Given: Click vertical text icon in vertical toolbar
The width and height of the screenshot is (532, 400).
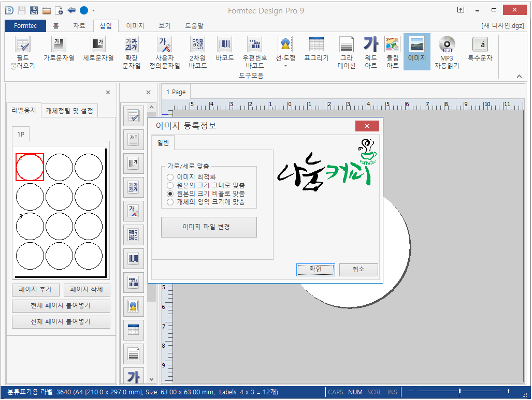Looking at the screenshot, I should 133,164.
